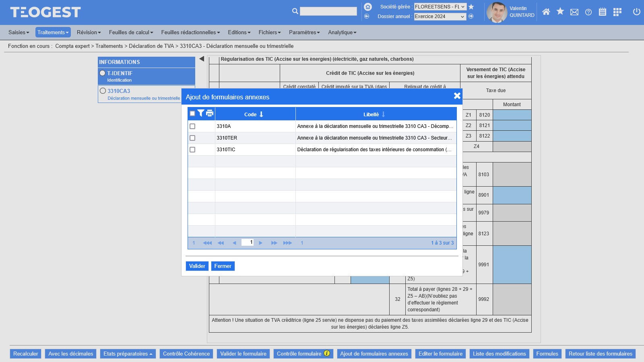This screenshot has height=362, width=644.
Task: Open the help question mark icon
Action: tap(588, 12)
